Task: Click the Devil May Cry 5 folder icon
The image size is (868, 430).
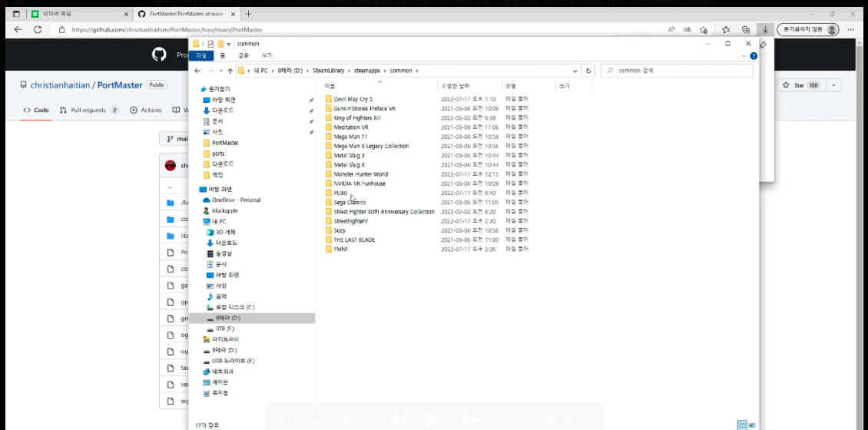Action: pyautogui.click(x=328, y=99)
